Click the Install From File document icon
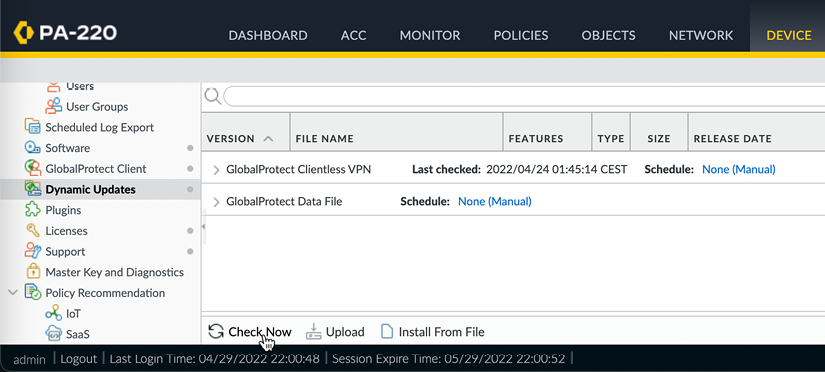The width and height of the screenshot is (825, 372). point(387,331)
